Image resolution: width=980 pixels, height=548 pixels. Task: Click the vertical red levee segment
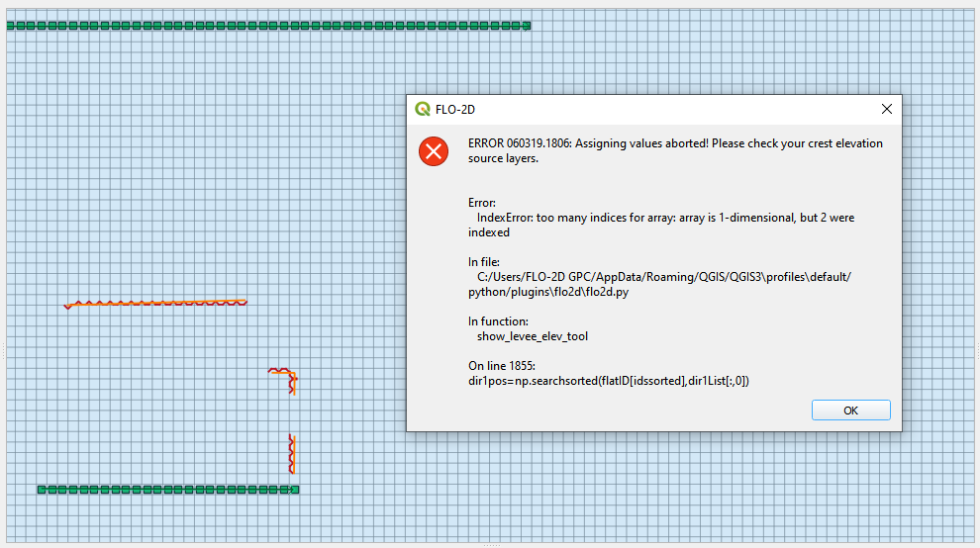tap(292, 454)
